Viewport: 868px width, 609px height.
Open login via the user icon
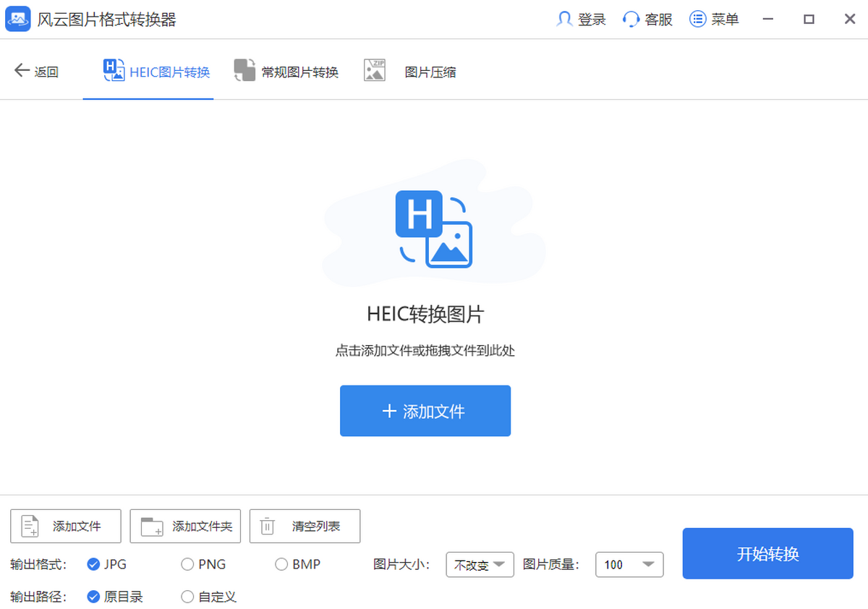pyautogui.click(x=564, y=20)
